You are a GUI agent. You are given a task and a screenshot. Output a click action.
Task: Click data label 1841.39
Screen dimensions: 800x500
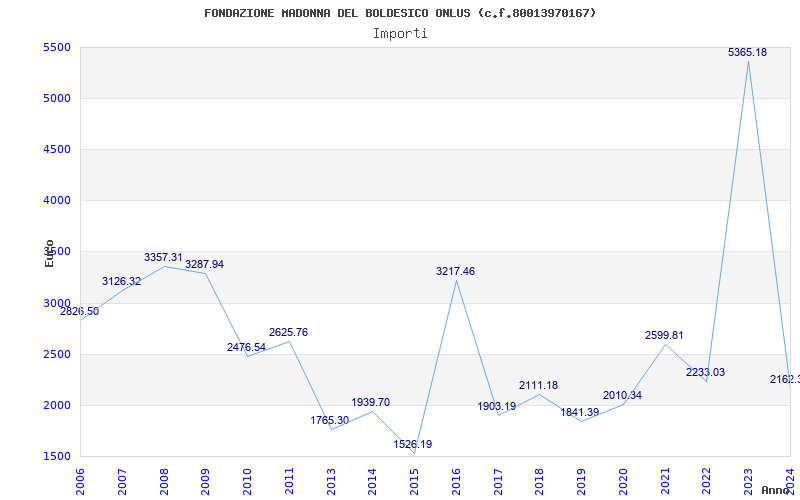point(580,412)
